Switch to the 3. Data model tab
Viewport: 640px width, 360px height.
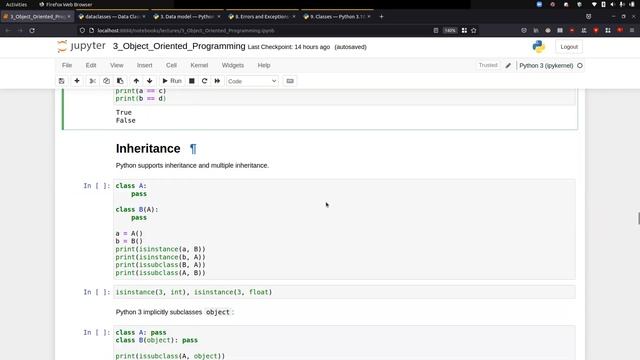pos(187,16)
